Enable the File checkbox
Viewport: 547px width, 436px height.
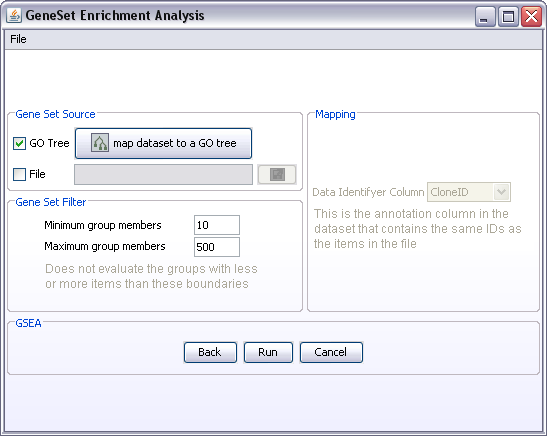point(20,174)
